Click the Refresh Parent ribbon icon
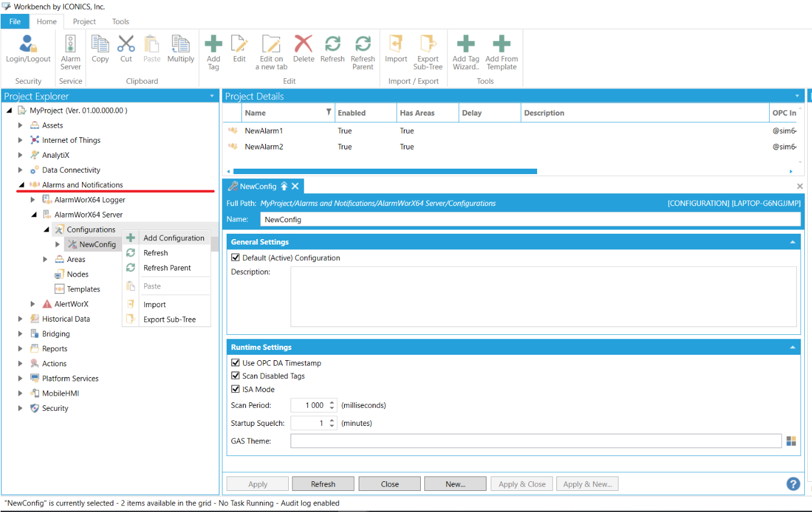812x512 pixels. tap(363, 45)
